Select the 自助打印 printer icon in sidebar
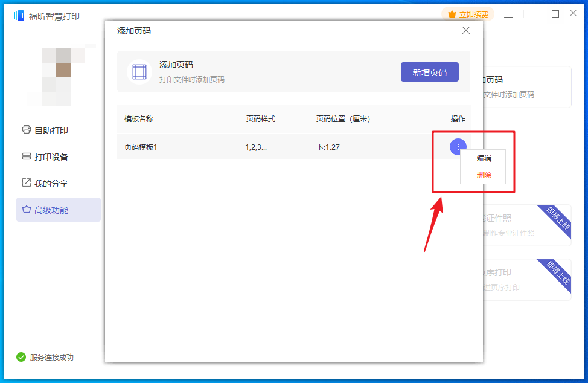Screen dimensions: 588x383 pos(25,129)
